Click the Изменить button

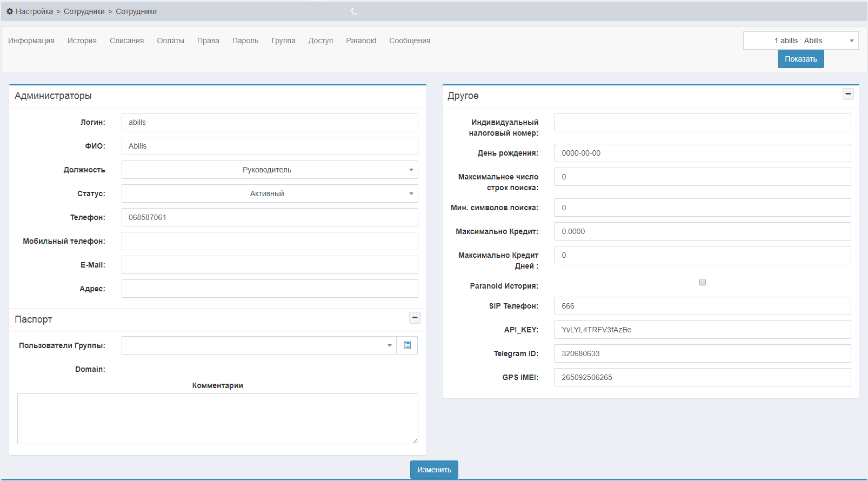[x=433, y=470]
